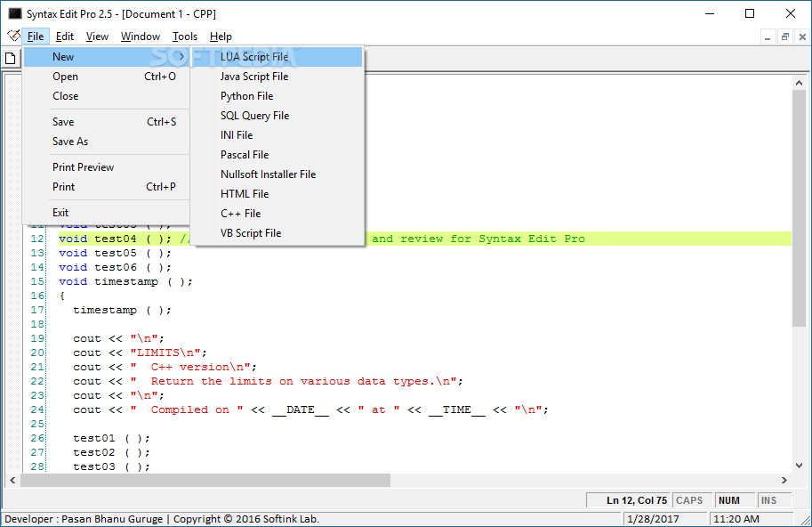Choose Close from the File menu
The width and height of the screenshot is (812, 527).
[107, 96]
